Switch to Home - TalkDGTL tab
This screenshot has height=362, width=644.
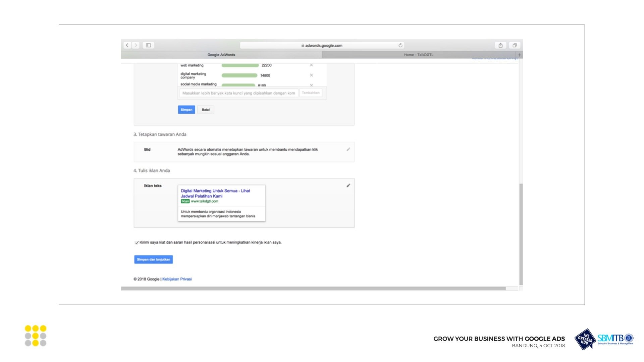click(418, 55)
